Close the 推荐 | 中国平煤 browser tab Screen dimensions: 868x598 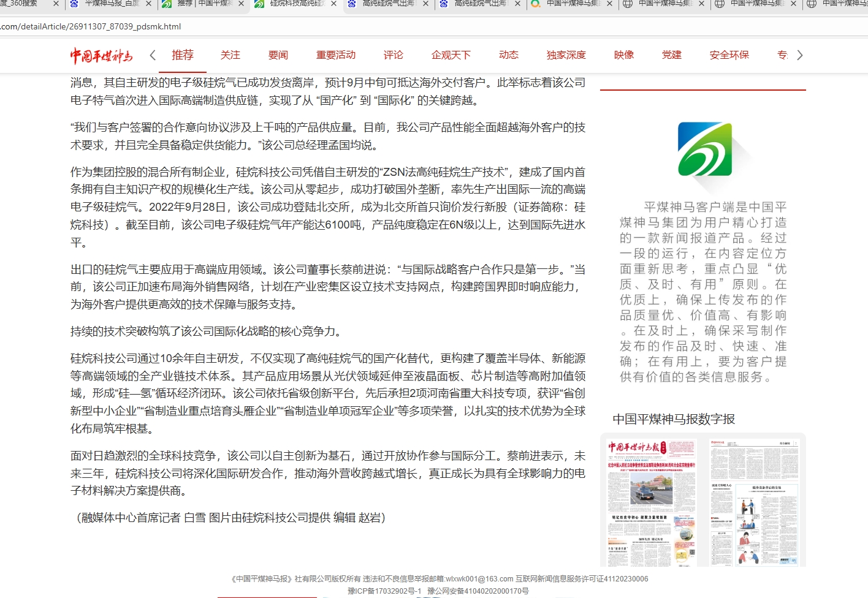pos(241,4)
